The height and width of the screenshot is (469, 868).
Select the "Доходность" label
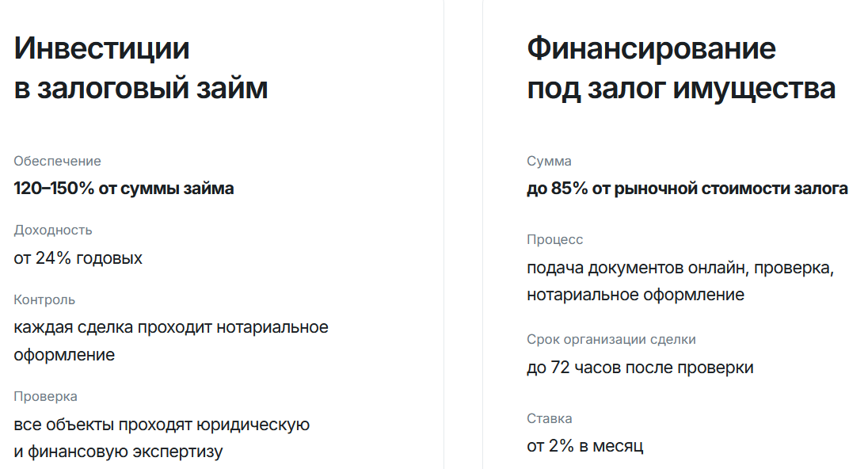point(53,230)
